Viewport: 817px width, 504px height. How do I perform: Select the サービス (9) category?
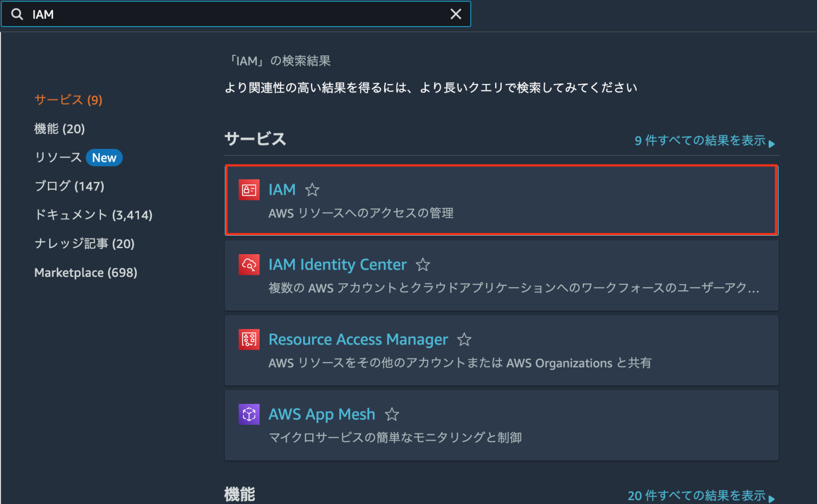[x=68, y=99]
